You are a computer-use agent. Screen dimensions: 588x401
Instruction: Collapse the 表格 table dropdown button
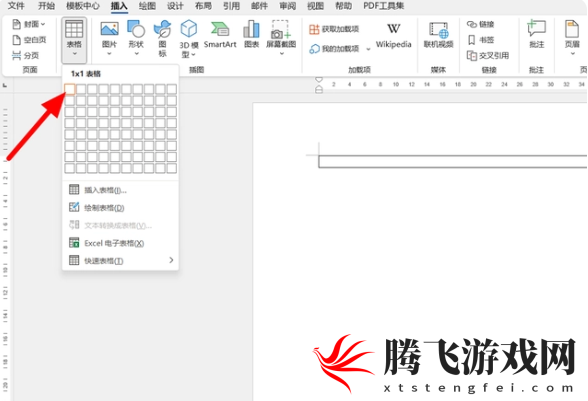74,40
